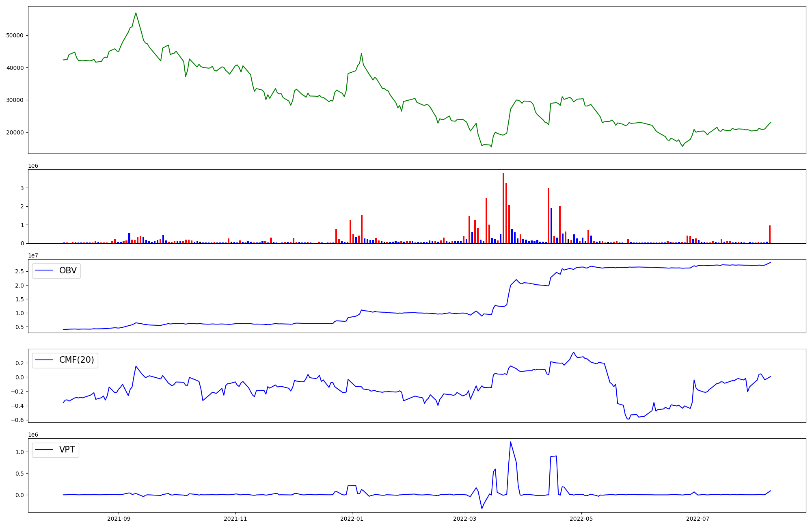
Task: Click the 2021-11 date tick label
Action: click(x=235, y=519)
